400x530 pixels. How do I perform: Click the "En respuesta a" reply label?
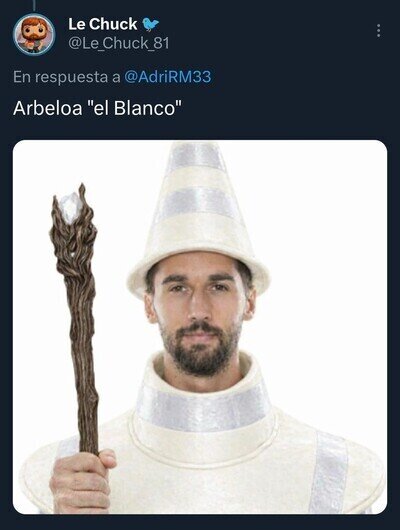pos(67,77)
